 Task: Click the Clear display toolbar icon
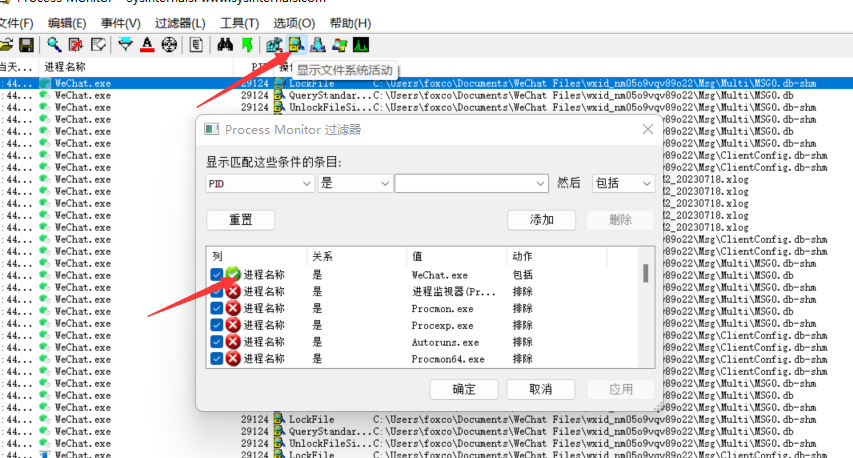tap(98, 45)
